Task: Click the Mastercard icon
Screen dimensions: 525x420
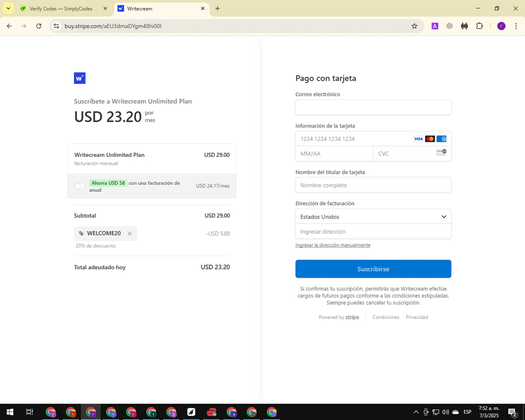Action: [x=430, y=139]
